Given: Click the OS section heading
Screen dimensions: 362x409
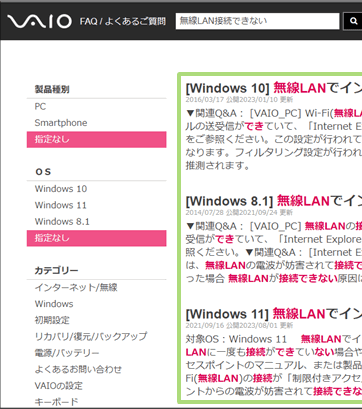Looking at the screenshot, I should pos(43,172).
